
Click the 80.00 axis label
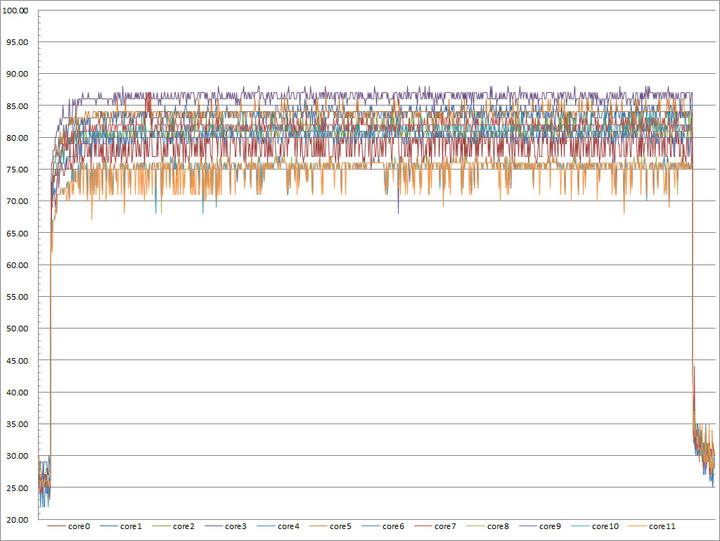[x=17, y=138]
